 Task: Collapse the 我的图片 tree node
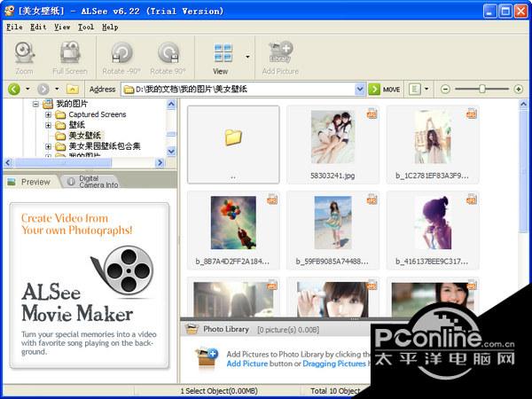point(35,104)
